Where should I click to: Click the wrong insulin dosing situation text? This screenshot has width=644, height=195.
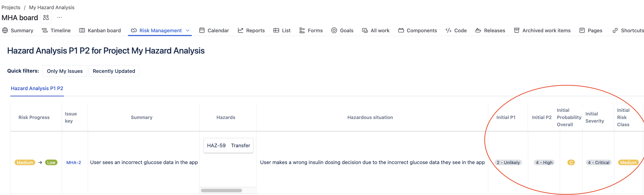[x=372, y=162]
